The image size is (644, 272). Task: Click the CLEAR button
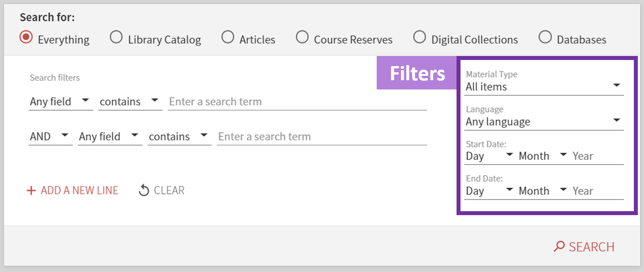pyautogui.click(x=161, y=190)
